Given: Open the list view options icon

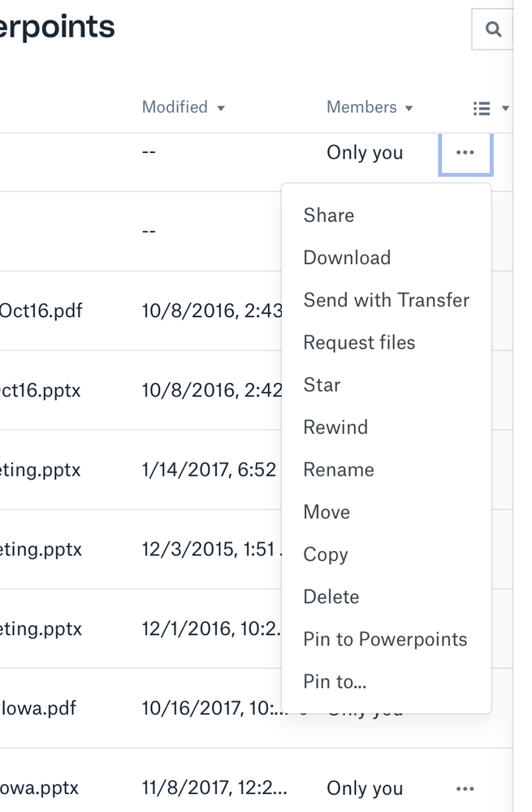Looking at the screenshot, I should click(482, 108).
